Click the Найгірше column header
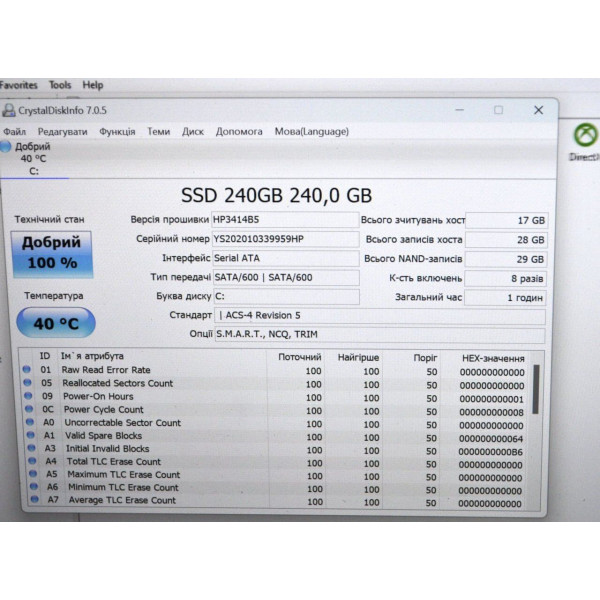Viewport: 600px width, 600px height. [x=358, y=358]
